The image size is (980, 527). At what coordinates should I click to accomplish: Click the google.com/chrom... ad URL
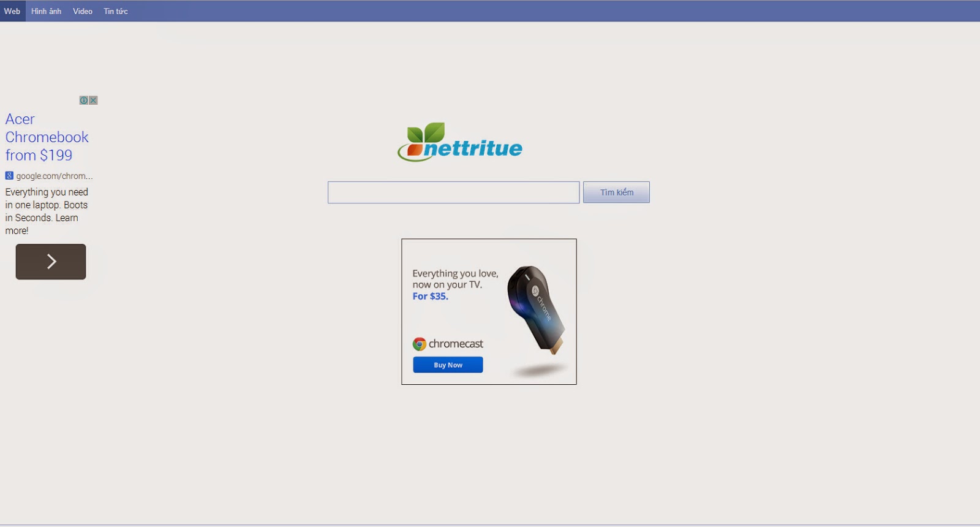[55, 176]
